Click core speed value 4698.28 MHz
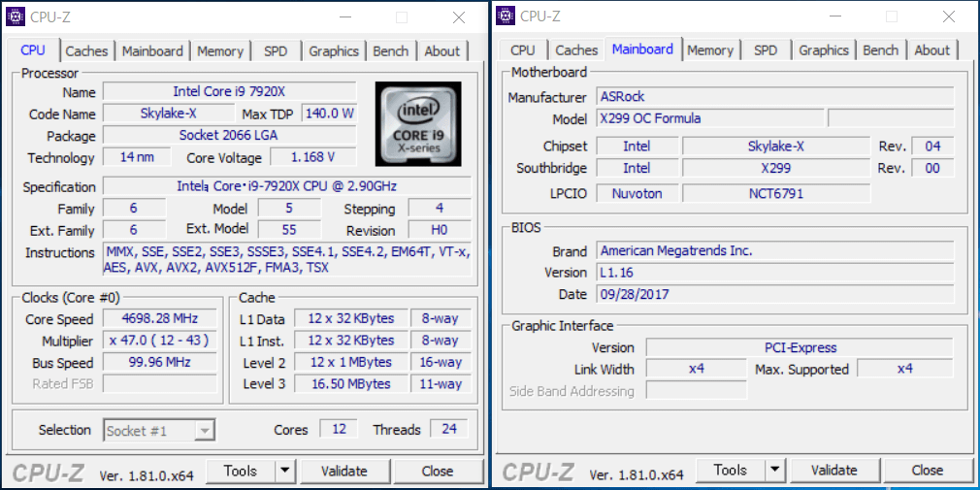 (x=159, y=318)
